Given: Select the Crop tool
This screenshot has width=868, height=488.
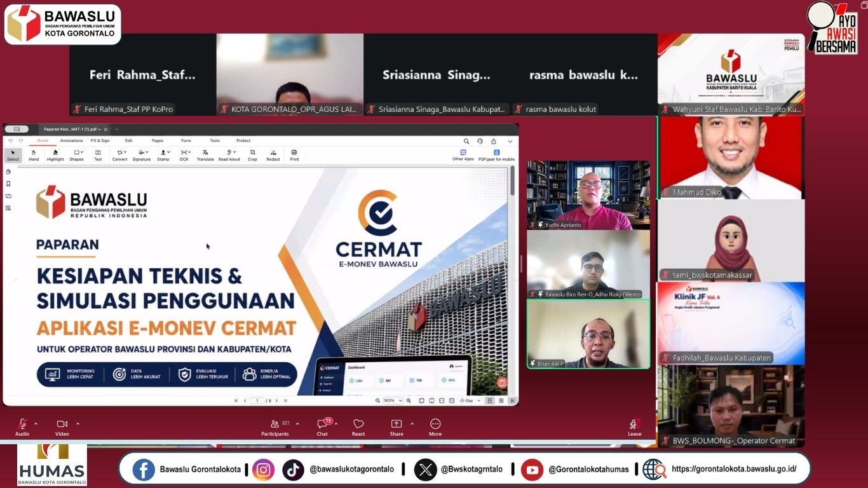Looking at the screenshot, I should pyautogui.click(x=252, y=155).
